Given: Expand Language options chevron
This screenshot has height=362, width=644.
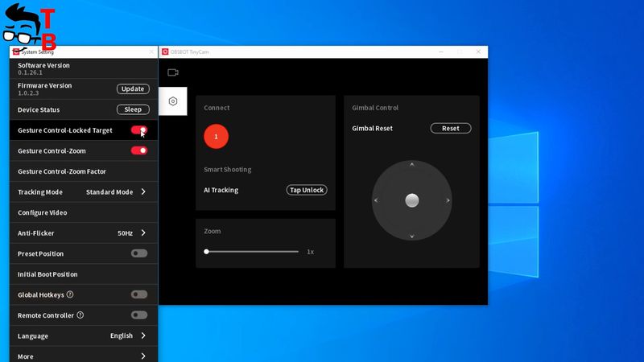Looking at the screenshot, I should 143,335.
